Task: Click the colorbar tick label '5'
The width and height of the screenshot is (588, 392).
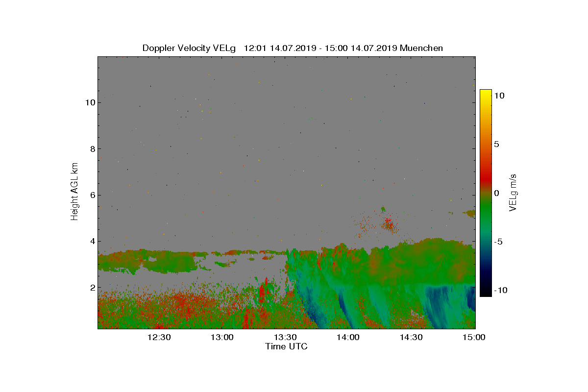Action: click(x=496, y=144)
